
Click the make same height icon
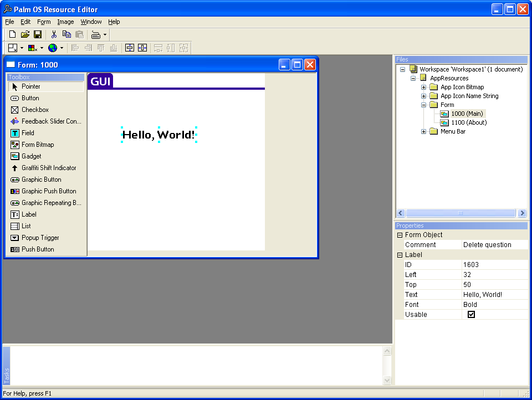pos(171,48)
